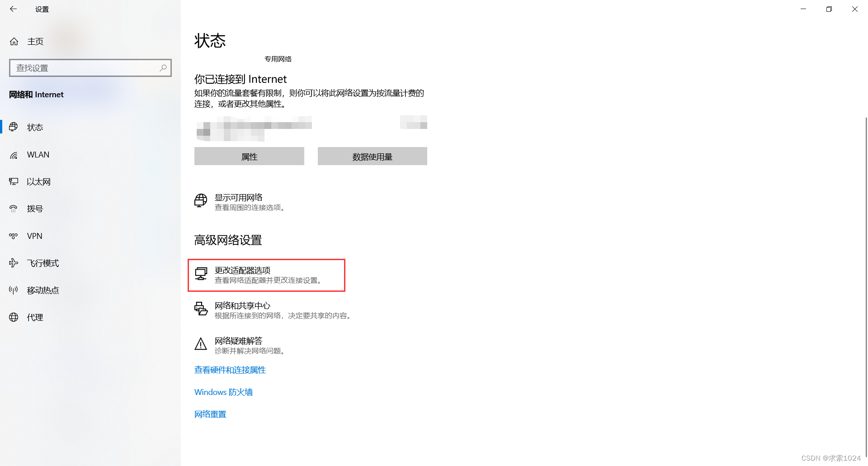The image size is (868, 466).
Task: Click the back arrow in Settings title bar
Action: [x=13, y=9]
